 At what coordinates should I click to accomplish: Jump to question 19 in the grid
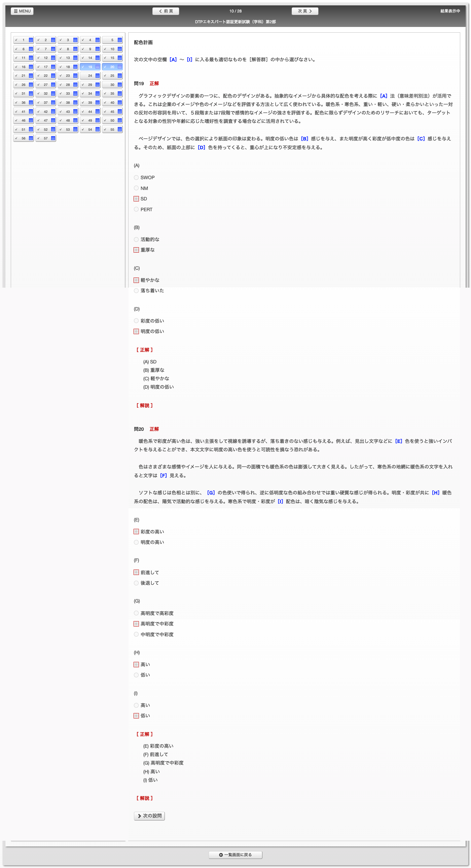pyautogui.click(x=88, y=67)
